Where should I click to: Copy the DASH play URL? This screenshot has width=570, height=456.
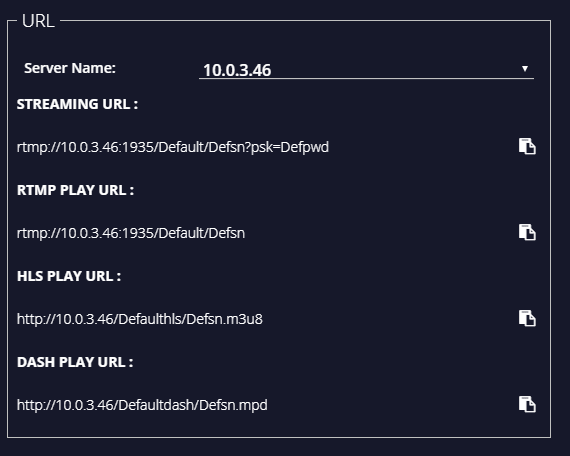tap(527, 404)
